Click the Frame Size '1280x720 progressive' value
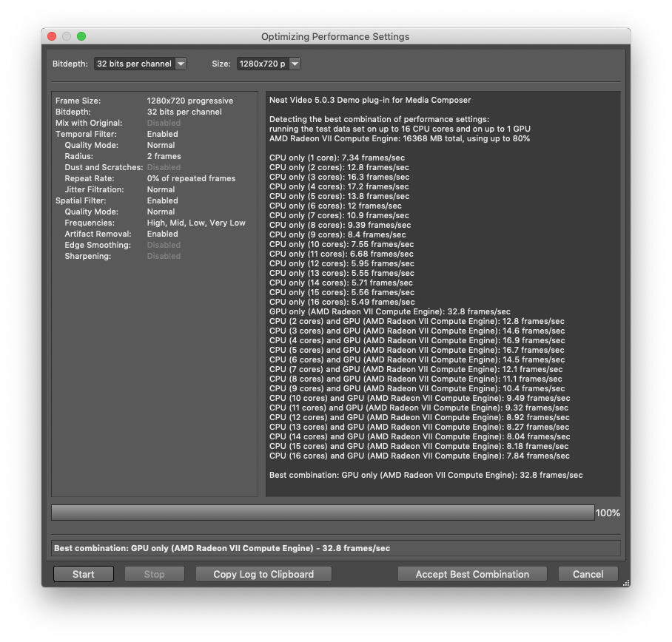Viewport: 672px width, 642px height. pyautogui.click(x=190, y=101)
